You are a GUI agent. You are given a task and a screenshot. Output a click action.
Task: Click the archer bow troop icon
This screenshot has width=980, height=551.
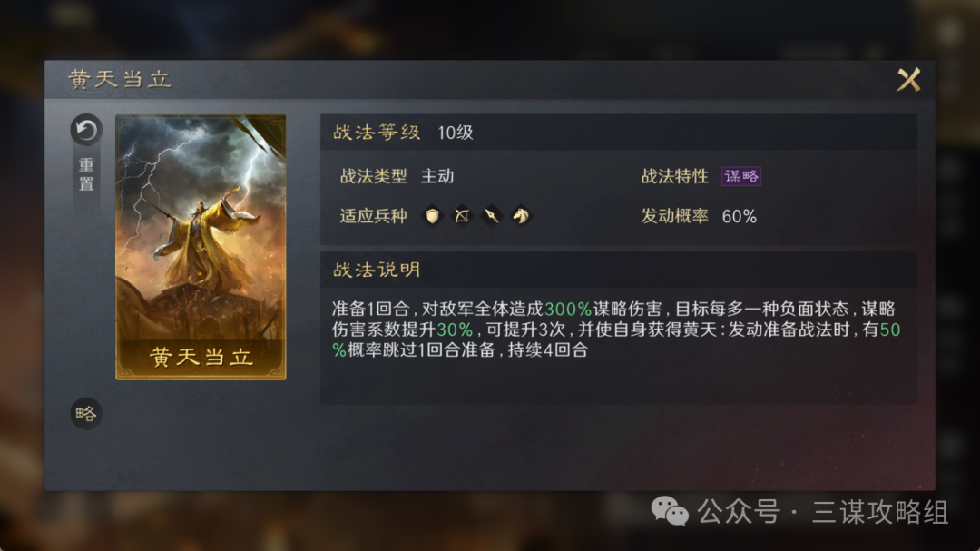462,216
